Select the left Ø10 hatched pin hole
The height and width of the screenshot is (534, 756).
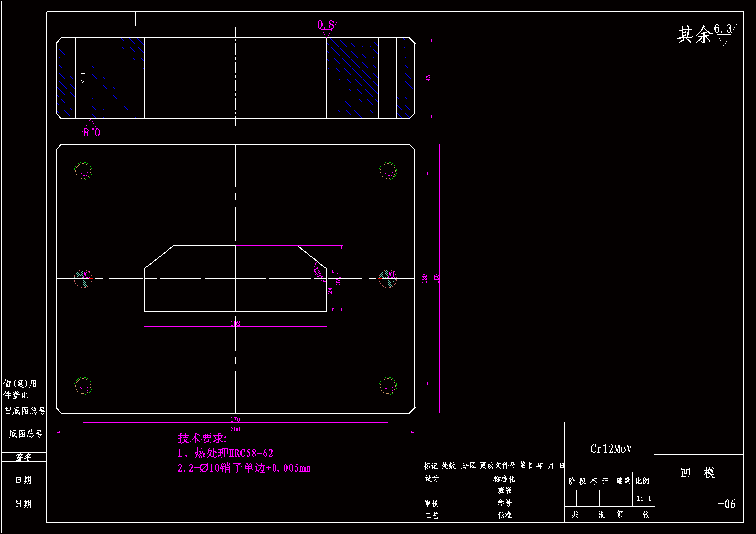point(83,278)
